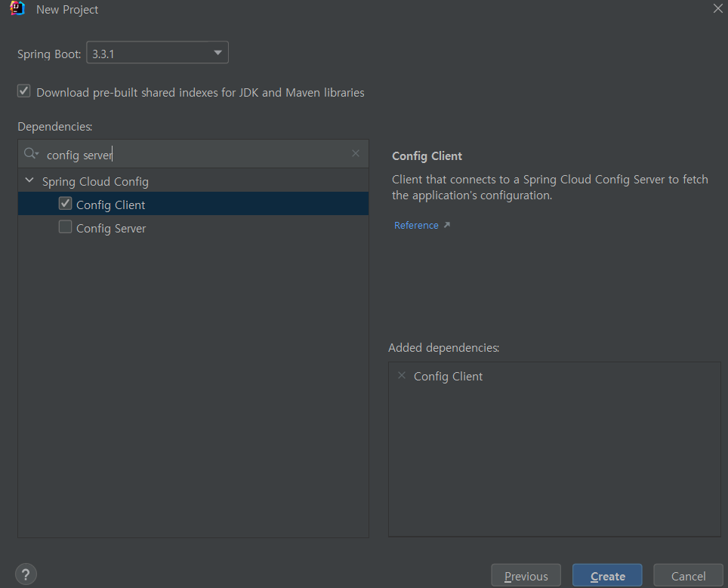The image size is (728, 588).
Task: Close the New Project dialog
Action: point(717,8)
